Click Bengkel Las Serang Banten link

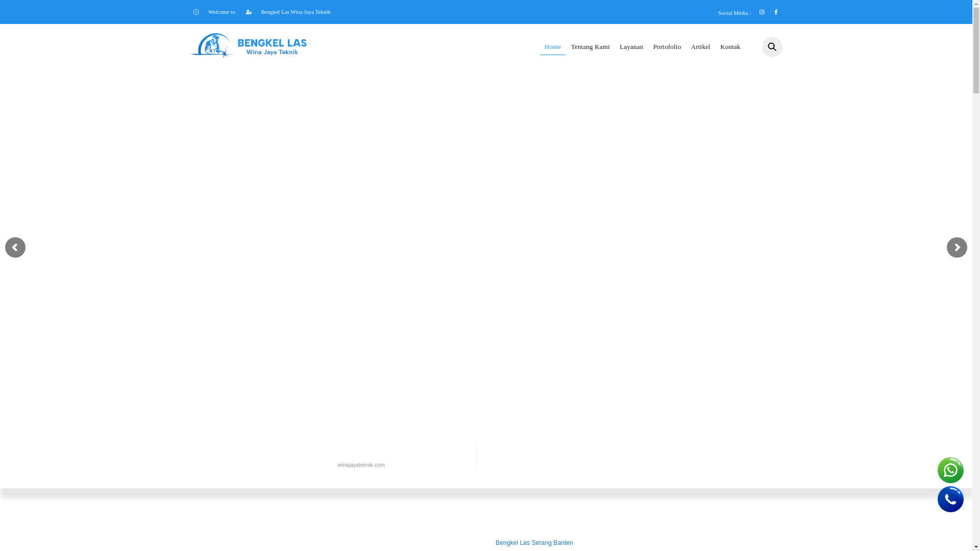pos(534,543)
